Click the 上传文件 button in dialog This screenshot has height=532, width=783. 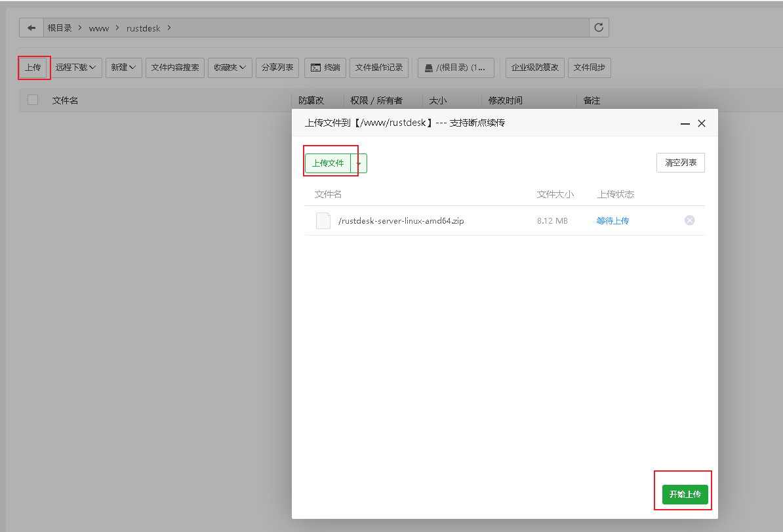point(328,163)
